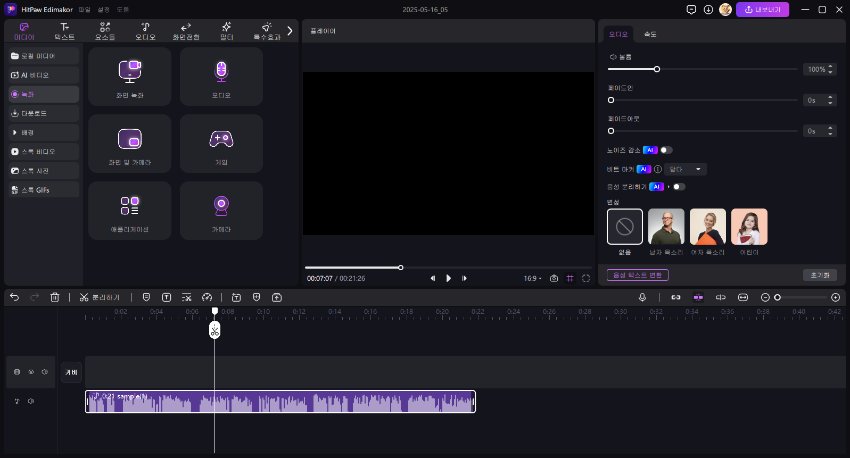The height and width of the screenshot is (458, 850).
Task: Open the feedback message icon in the title bar
Action: pyautogui.click(x=691, y=10)
